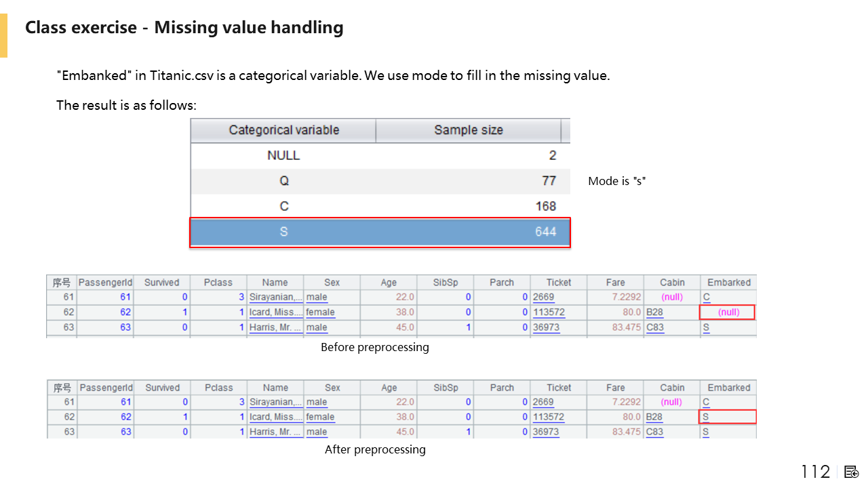
Task: Click the "Icard, Miss..." name in the before-preprocessing table
Action: [274, 312]
